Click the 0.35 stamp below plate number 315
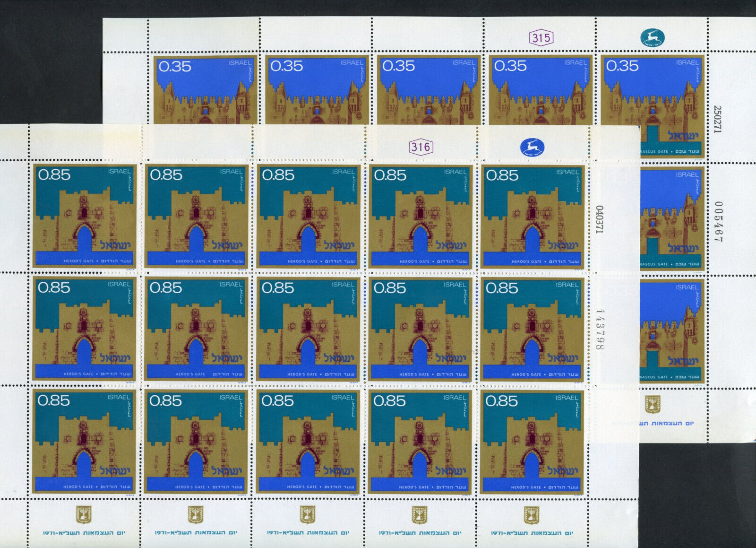756x548 pixels. pos(541,90)
